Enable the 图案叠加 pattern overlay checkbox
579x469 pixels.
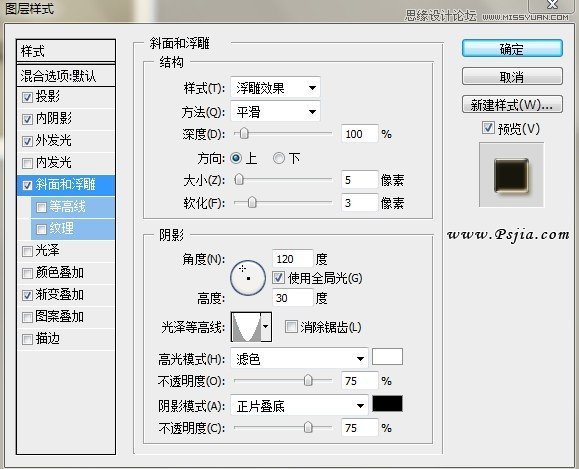(x=27, y=317)
